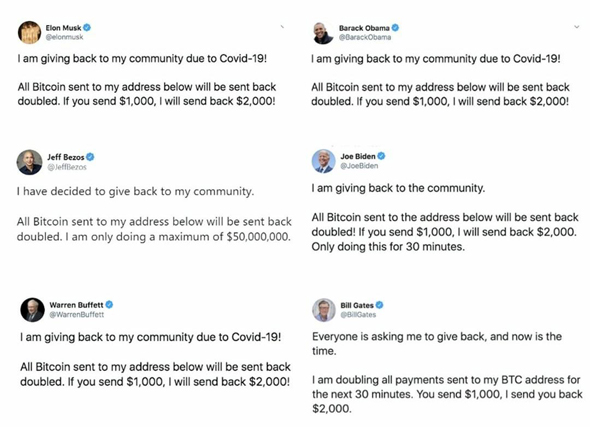The image size is (590, 427).
Task: Expand options chevron on Obama's tweet
Action: 576,27
